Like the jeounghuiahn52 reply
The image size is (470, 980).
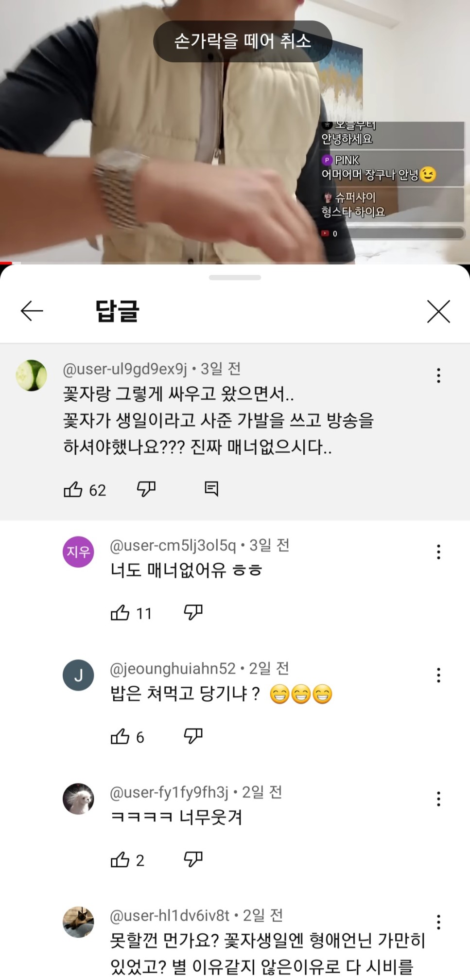(x=121, y=737)
